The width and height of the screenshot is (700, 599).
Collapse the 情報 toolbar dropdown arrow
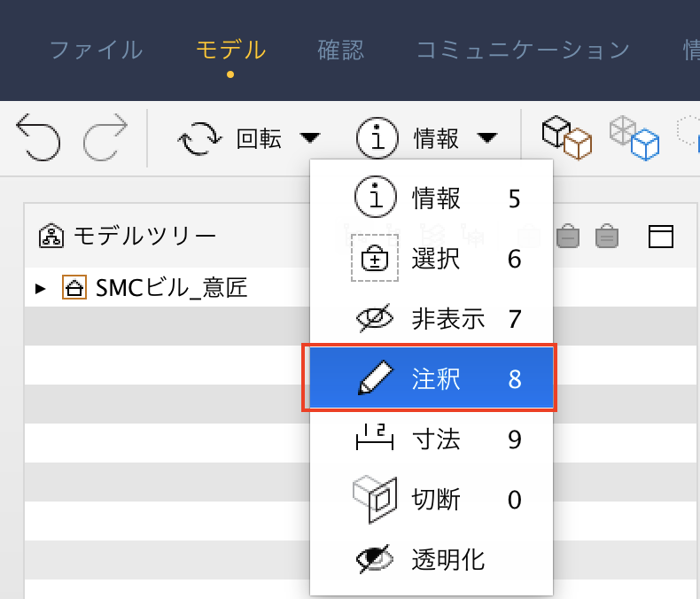487,138
